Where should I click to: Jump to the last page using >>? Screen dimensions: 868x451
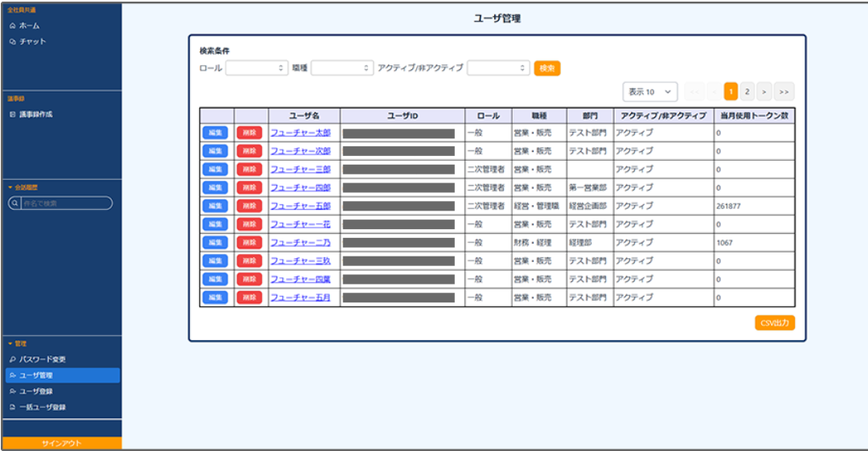[784, 92]
